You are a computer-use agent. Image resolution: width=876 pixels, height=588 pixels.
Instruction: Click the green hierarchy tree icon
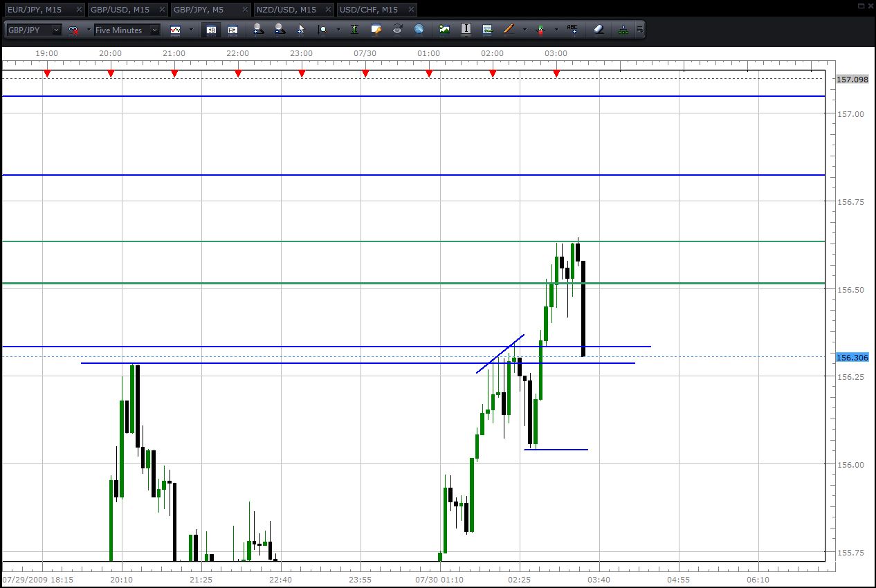point(624,30)
